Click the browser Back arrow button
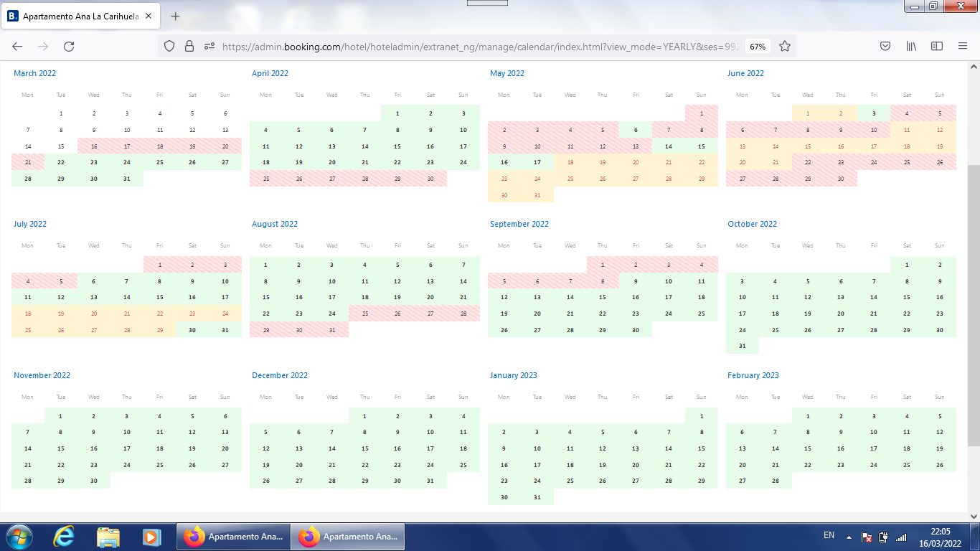Viewport: 980px width, 551px height. [x=17, y=46]
